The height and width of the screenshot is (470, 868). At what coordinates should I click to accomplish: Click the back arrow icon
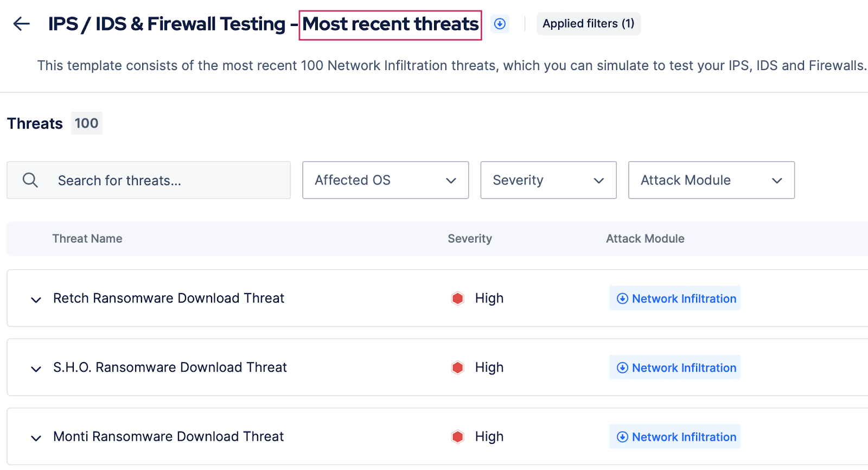[22, 24]
